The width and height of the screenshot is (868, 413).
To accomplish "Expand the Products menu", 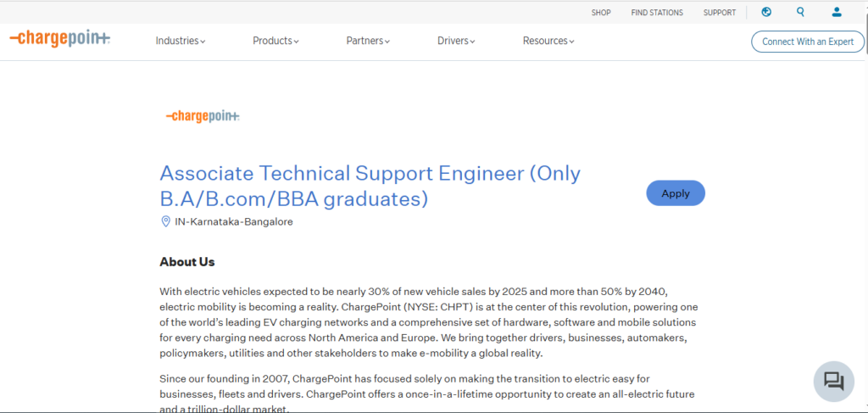I will click(275, 41).
